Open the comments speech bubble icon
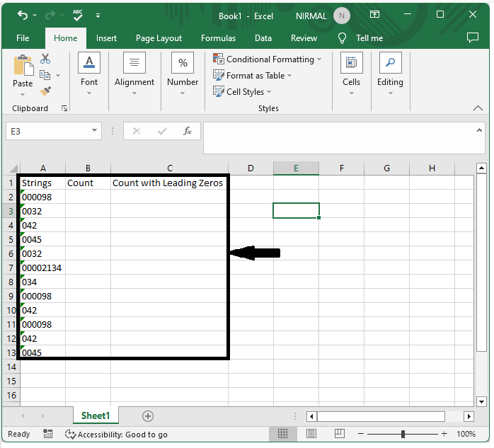This screenshot has width=494, height=448. coord(470,38)
